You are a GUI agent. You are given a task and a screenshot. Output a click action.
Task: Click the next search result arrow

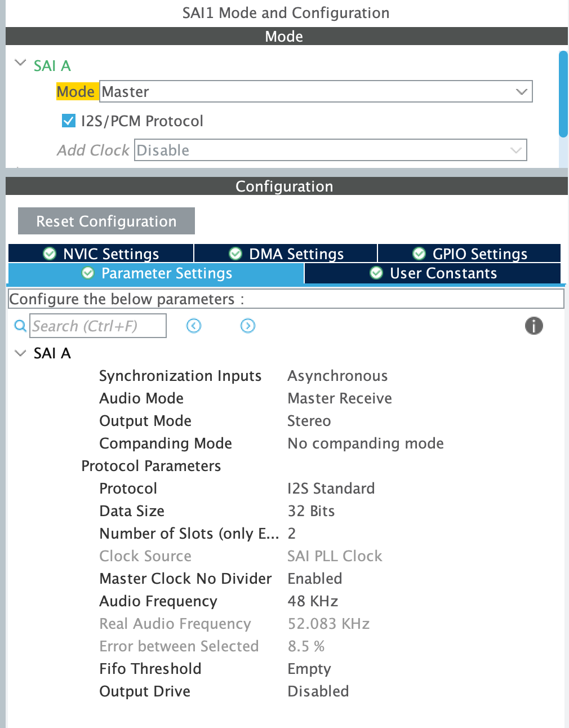247,326
